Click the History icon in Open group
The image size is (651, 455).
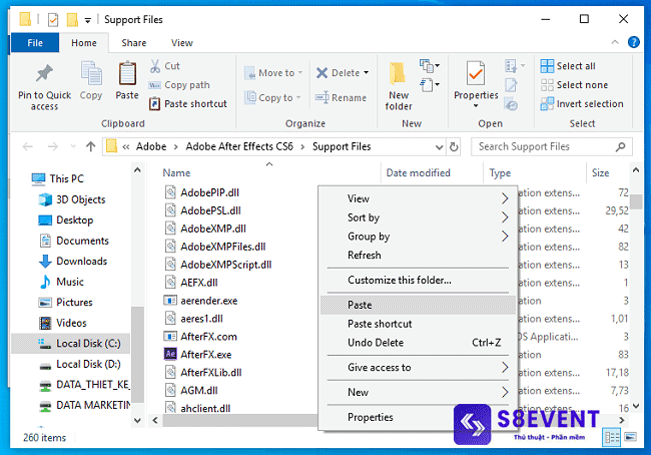[x=511, y=104]
